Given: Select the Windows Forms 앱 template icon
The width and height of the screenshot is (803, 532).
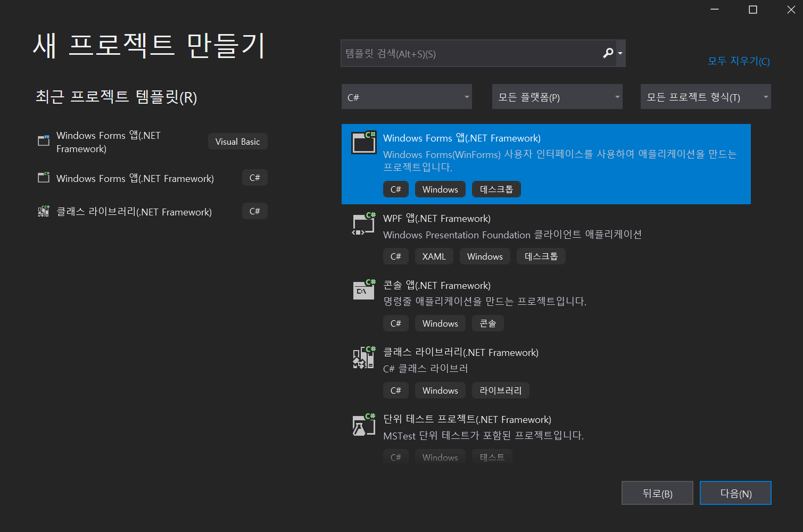Looking at the screenshot, I should pyautogui.click(x=363, y=142).
